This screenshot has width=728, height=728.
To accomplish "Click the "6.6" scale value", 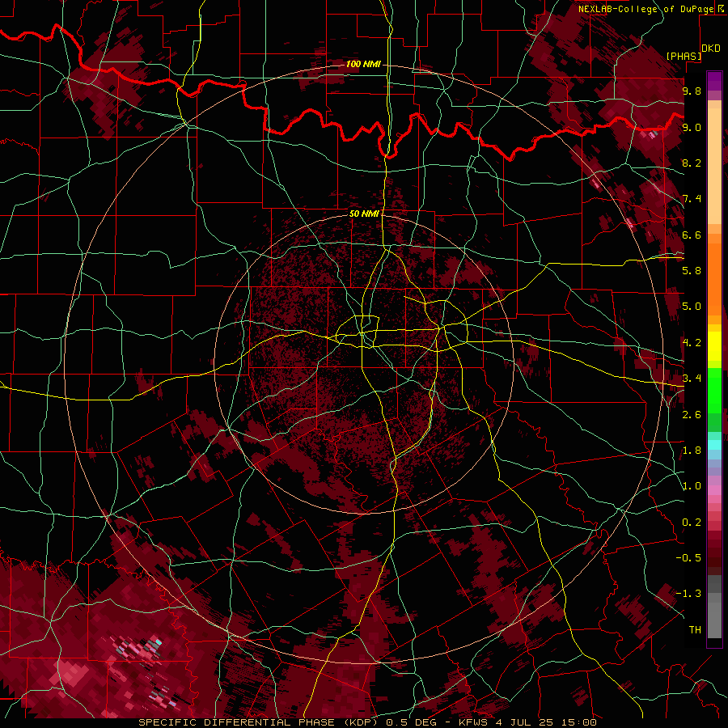I will [692, 235].
